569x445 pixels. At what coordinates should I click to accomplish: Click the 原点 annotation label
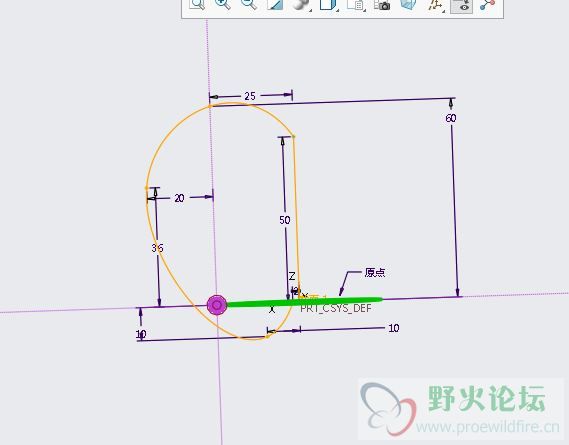(375, 273)
